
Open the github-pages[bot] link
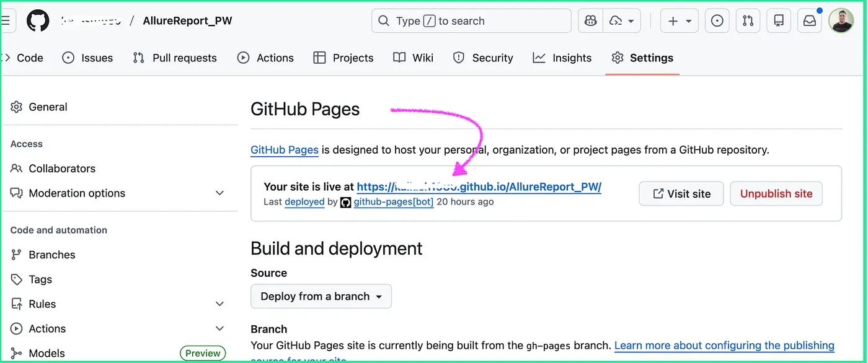[393, 202]
